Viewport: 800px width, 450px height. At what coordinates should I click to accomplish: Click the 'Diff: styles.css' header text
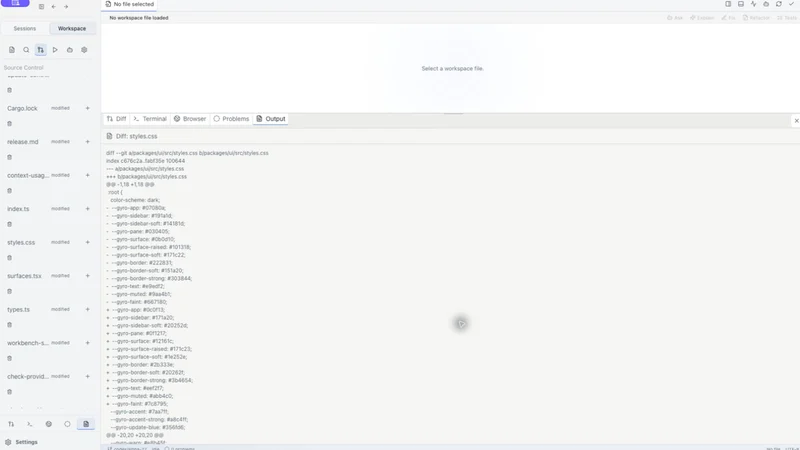[136, 136]
